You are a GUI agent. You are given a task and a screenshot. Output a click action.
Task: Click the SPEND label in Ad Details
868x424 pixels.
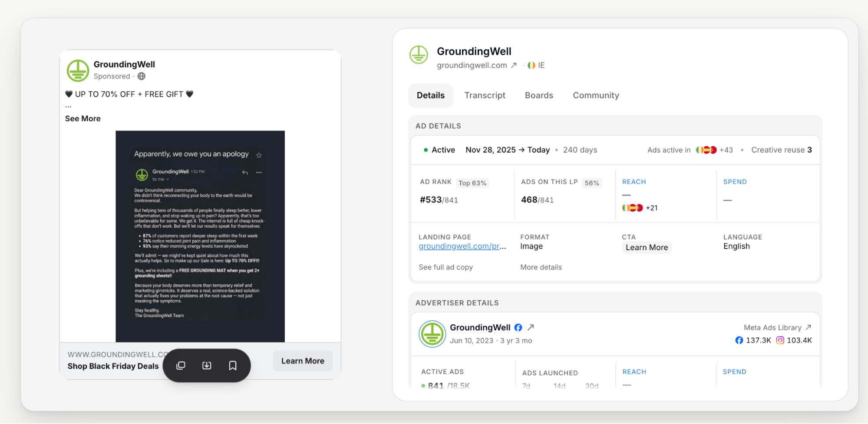point(735,182)
